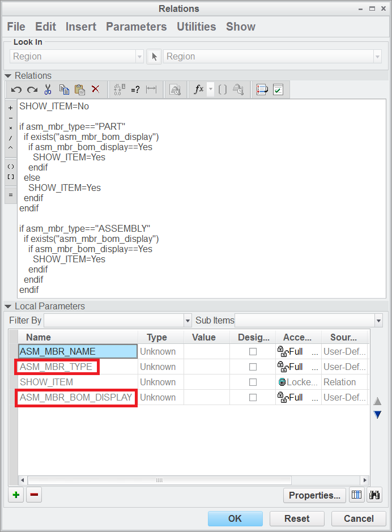The width and height of the screenshot is (392, 532).
Task: Toggle Designate checkbox for ASM_MBR_BOM_DISPLAY
Action: pos(253,397)
